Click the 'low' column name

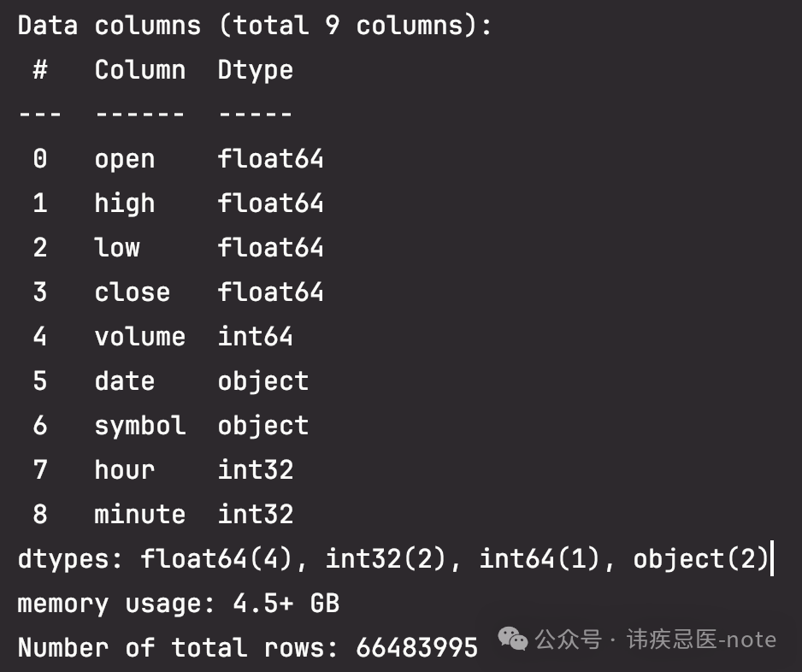117,247
